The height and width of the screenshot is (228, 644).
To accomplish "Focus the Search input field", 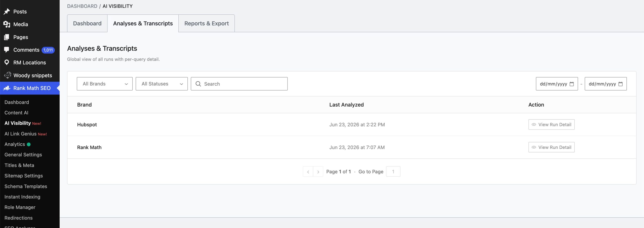I will (239, 84).
